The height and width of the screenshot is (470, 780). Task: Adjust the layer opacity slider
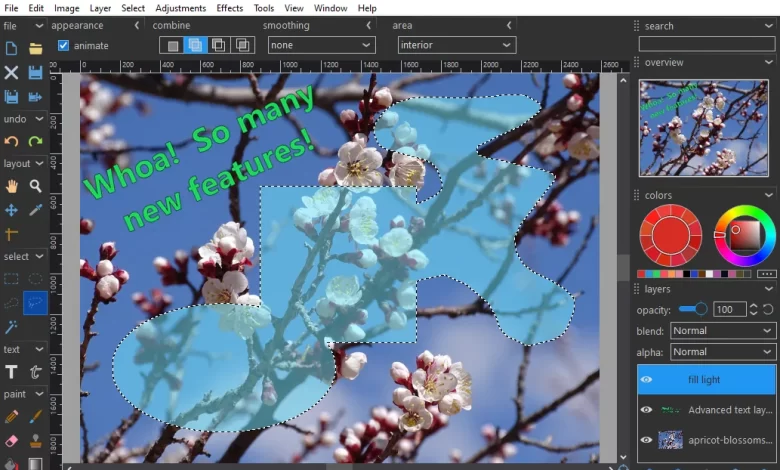click(693, 309)
